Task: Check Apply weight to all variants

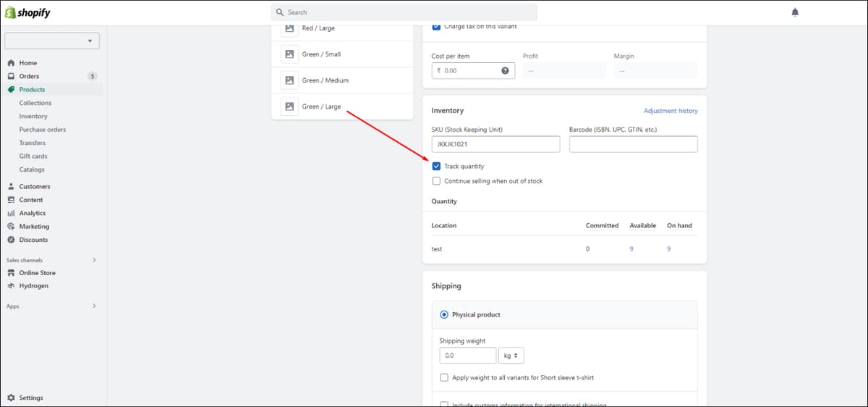Action: coord(444,377)
